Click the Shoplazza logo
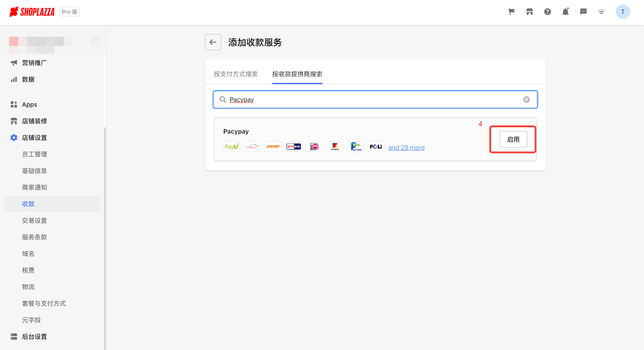This screenshot has width=644, height=350. pyautogui.click(x=32, y=12)
